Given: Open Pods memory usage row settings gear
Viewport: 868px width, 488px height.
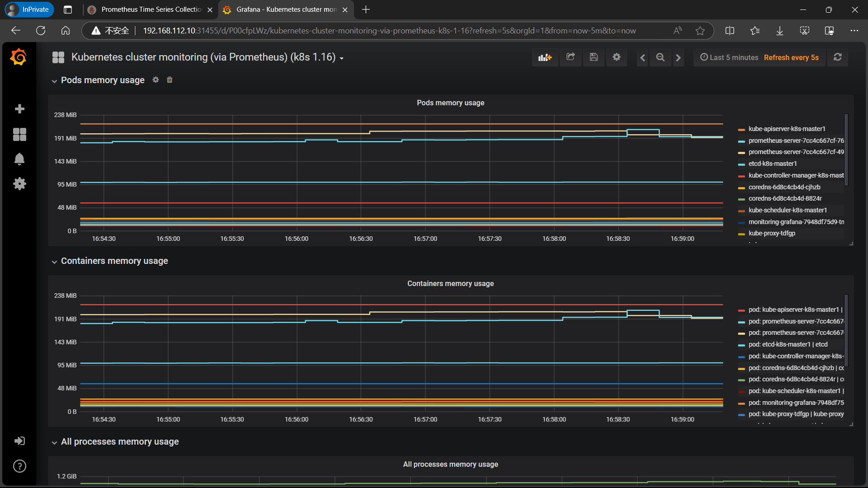Looking at the screenshot, I should tap(156, 80).
